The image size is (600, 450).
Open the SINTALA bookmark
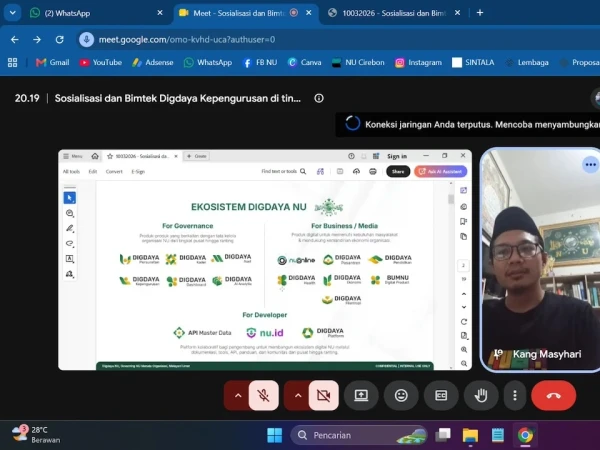tap(473, 62)
